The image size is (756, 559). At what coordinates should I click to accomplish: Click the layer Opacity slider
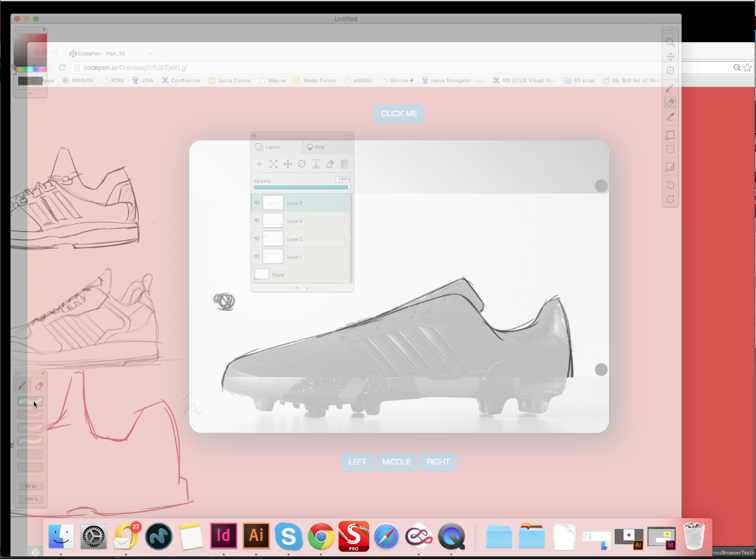[301, 187]
